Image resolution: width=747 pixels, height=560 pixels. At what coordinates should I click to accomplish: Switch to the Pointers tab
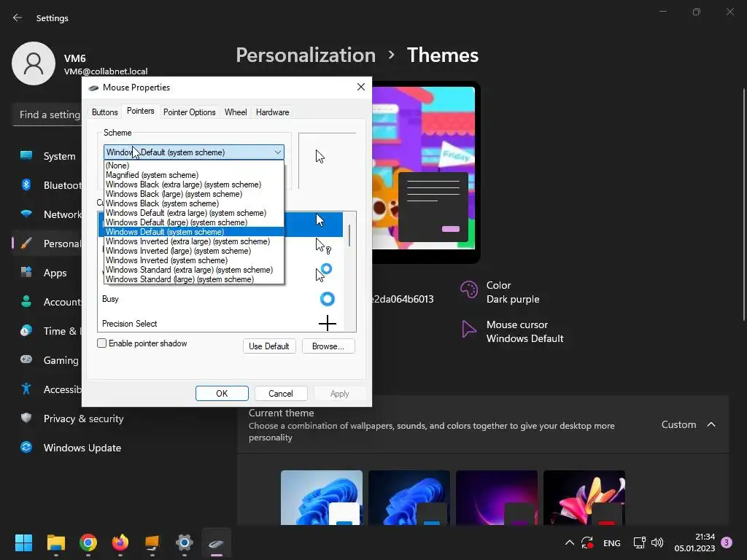tap(141, 111)
